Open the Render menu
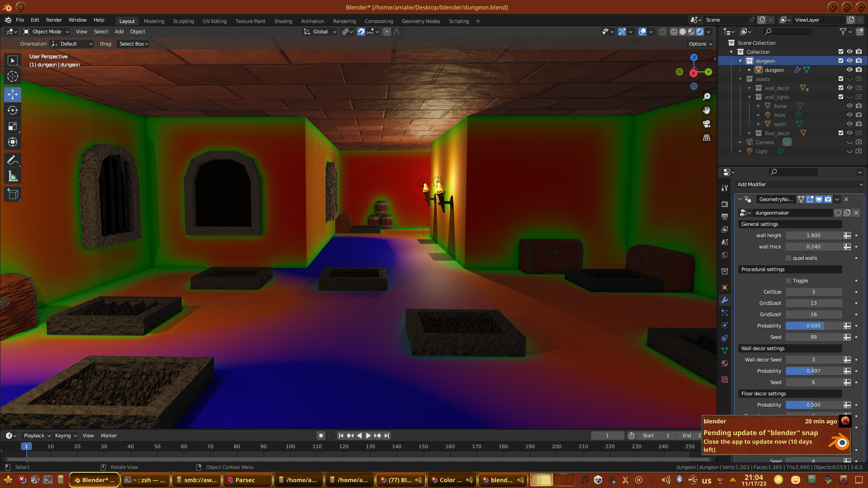Screen dimensions: 868x488 [54, 20]
